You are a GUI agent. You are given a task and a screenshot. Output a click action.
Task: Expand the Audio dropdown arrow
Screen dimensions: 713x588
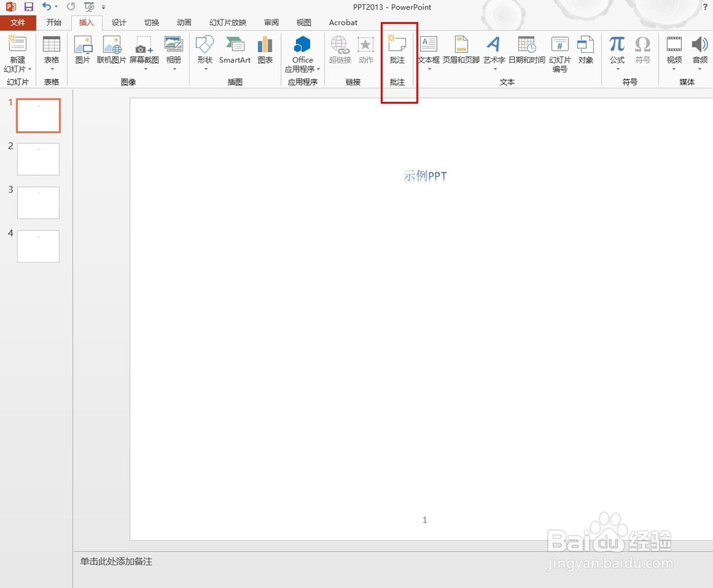click(700, 69)
